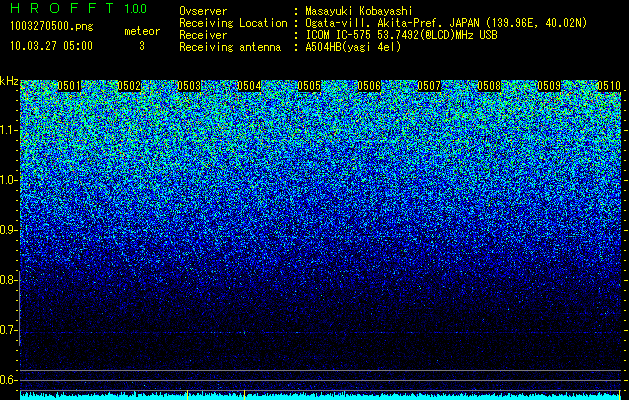This screenshot has height=400, width=629.
Task: Select the A504HB(yagi 4el) antenna text
Action: pos(353,47)
